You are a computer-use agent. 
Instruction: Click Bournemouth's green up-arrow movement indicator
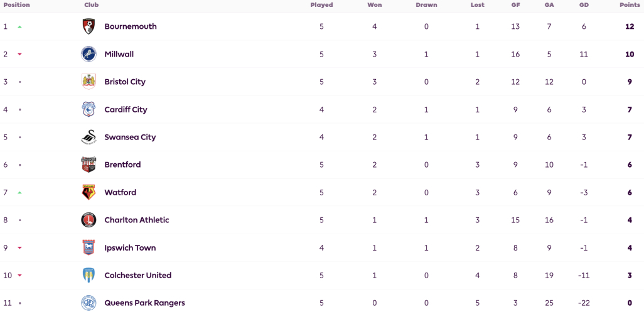click(19, 27)
